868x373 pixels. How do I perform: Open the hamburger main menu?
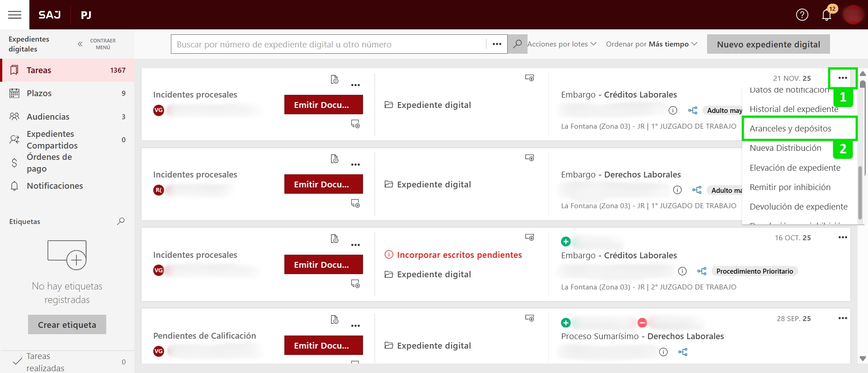pos(14,15)
